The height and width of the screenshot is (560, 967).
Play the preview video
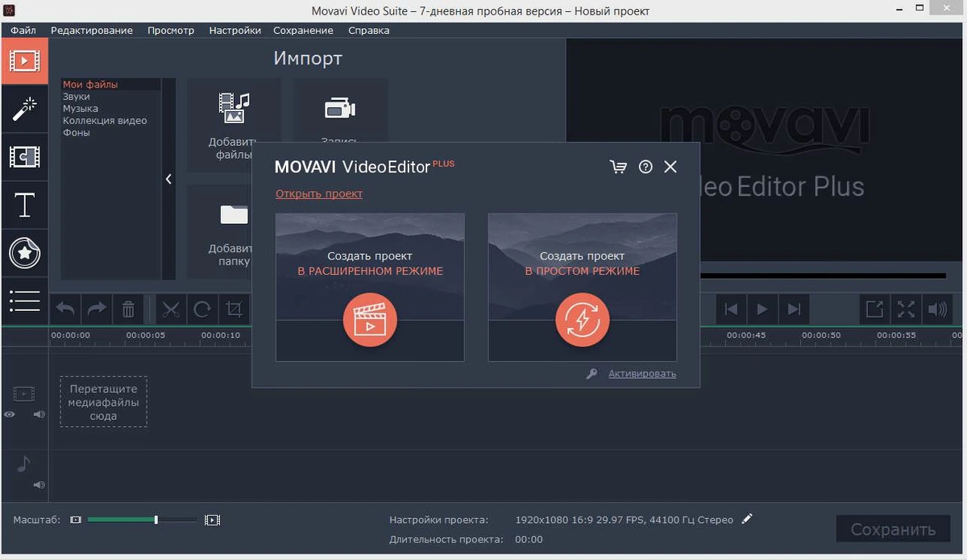pyautogui.click(x=762, y=309)
